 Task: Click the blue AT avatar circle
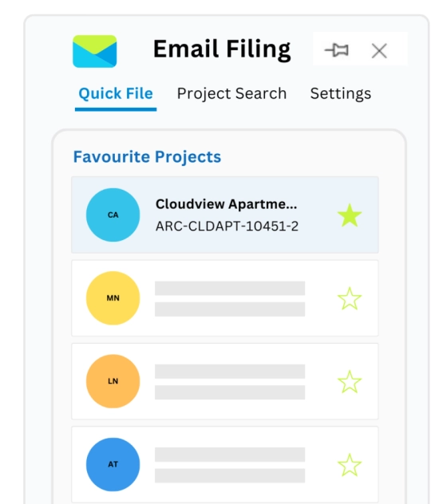tap(113, 464)
